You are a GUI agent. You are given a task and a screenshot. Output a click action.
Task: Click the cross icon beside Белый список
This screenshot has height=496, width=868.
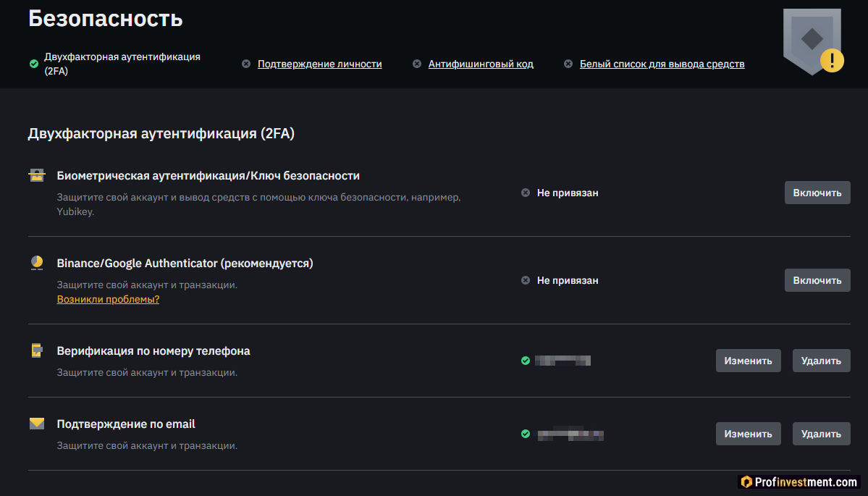pyautogui.click(x=568, y=64)
